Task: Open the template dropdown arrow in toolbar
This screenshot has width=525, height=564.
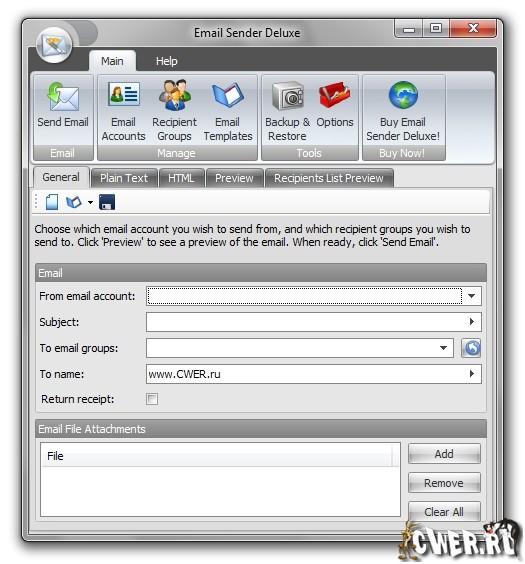Action: click(x=90, y=203)
